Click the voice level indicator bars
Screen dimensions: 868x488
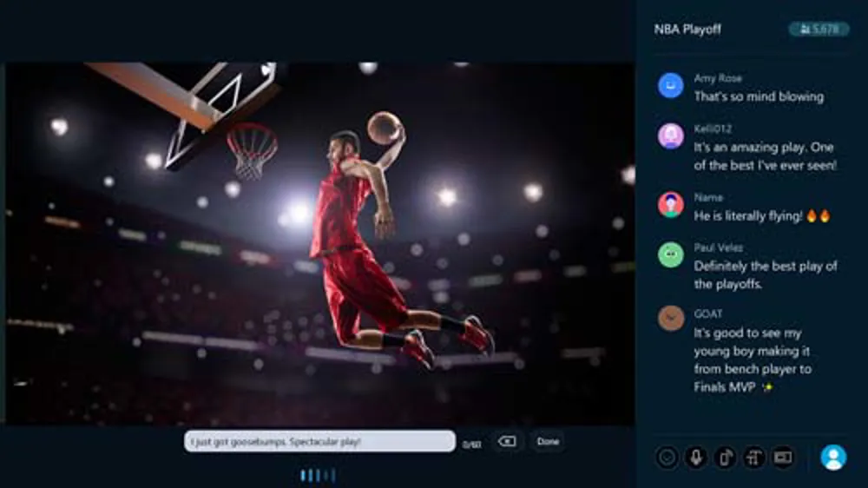click(318, 475)
